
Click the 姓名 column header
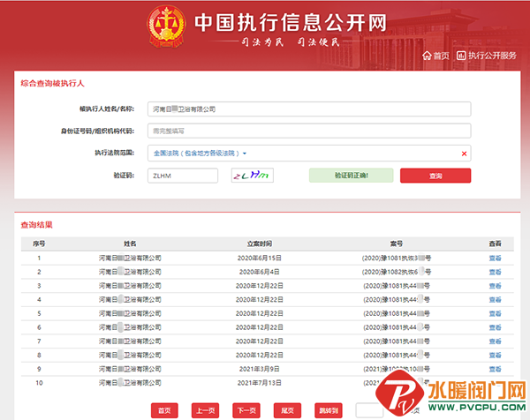point(130,244)
